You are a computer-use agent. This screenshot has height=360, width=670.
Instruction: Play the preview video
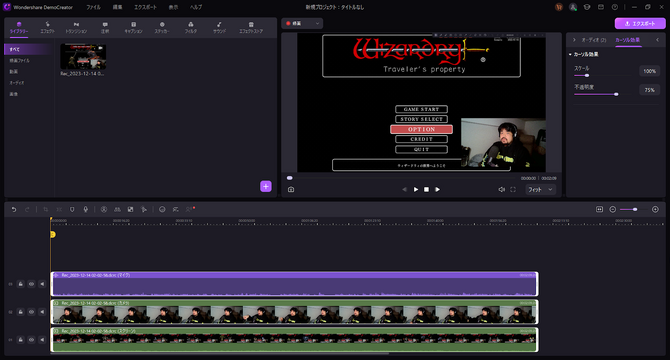416,189
